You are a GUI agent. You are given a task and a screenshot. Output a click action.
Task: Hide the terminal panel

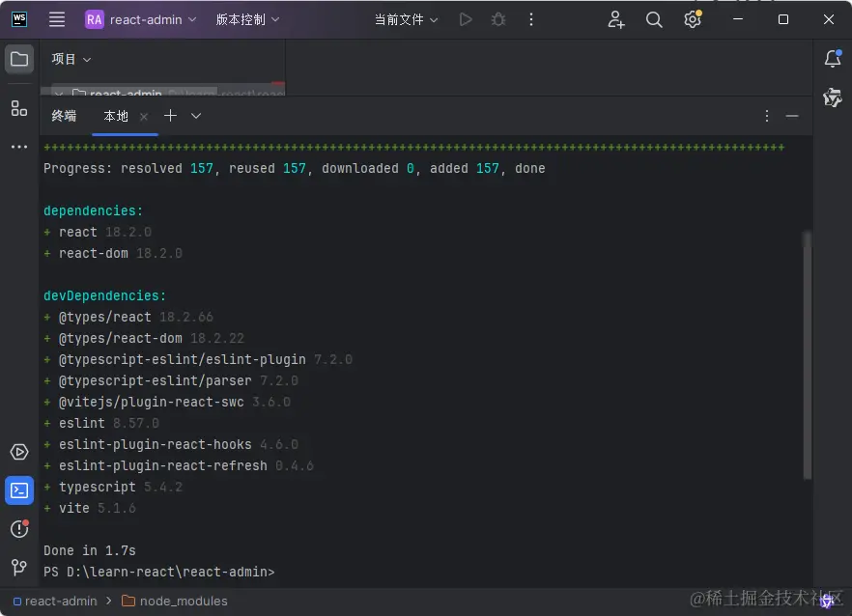pos(792,116)
